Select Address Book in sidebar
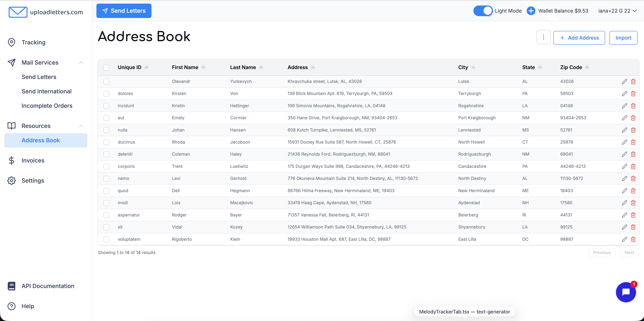This screenshot has height=321, width=644. (46, 140)
